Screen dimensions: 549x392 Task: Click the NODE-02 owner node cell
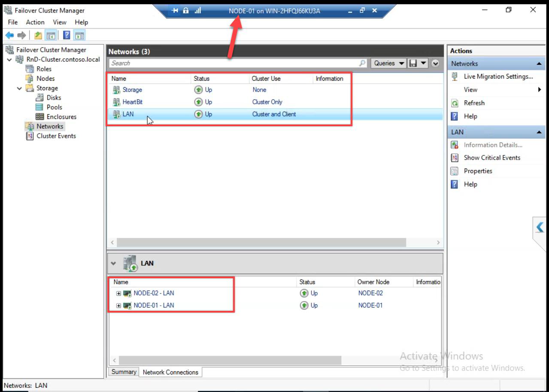370,293
